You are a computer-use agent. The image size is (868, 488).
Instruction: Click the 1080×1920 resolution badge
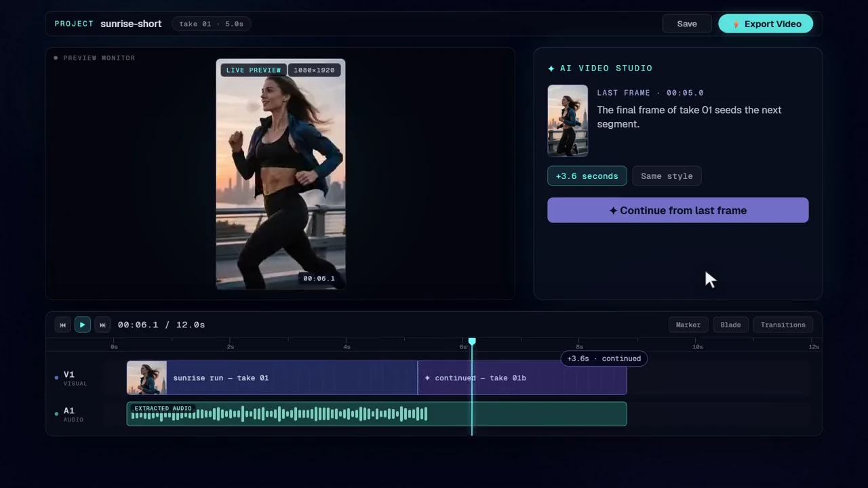[x=314, y=70]
